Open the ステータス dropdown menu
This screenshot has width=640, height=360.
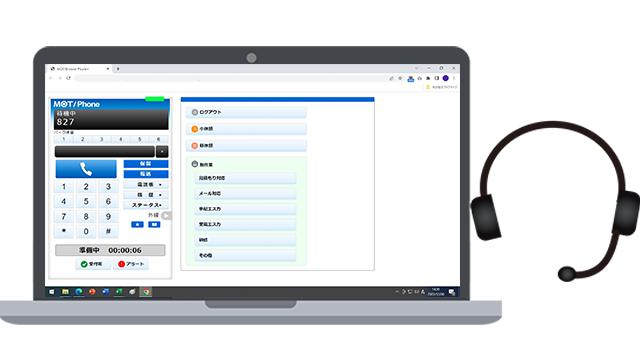pyautogui.click(x=146, y=205)
